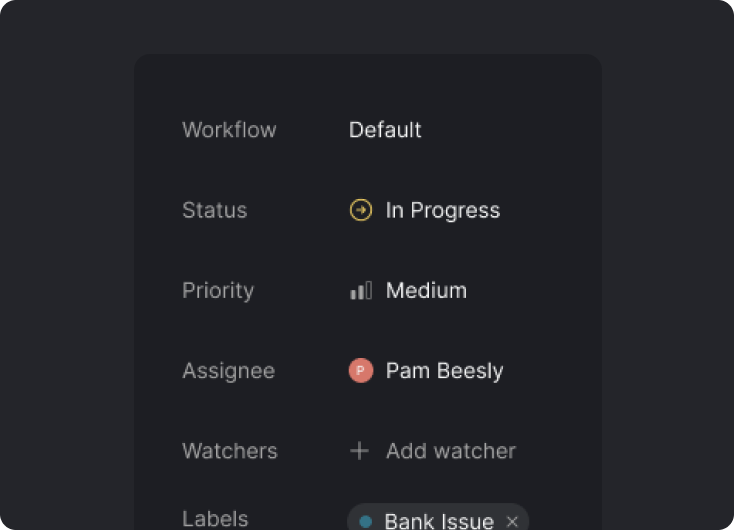Click the In Progress status text
Screen dimensions: 734x530
click(443, 210)
